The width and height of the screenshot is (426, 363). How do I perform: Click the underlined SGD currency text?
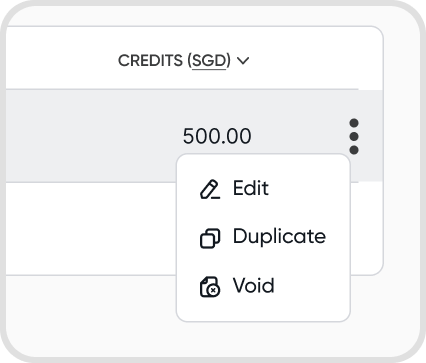coord(209,61)
